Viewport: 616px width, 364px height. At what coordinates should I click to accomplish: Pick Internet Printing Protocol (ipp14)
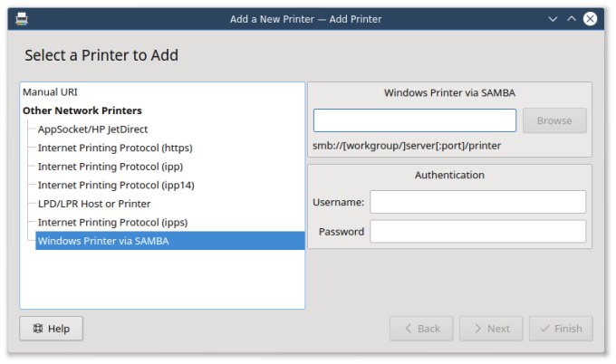point(116,185)
